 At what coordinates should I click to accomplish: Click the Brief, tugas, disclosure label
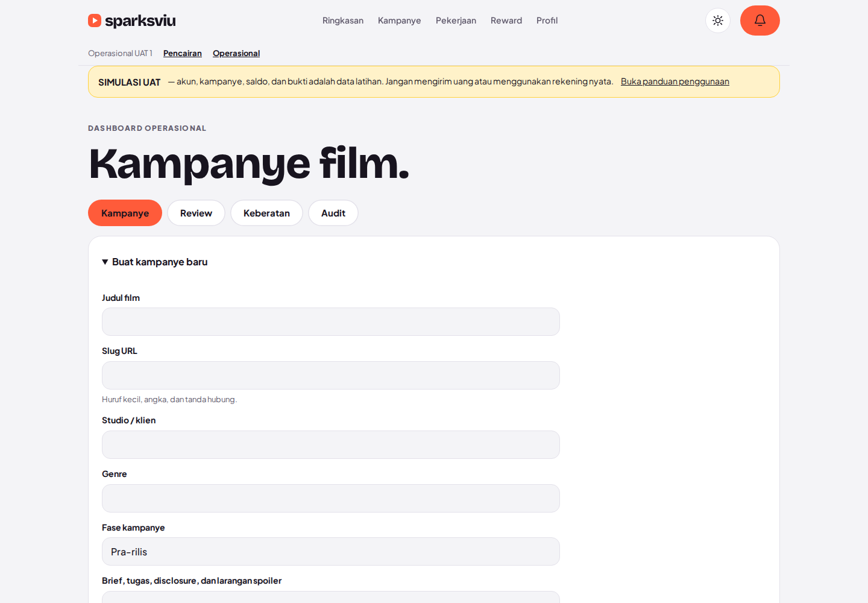192,581
